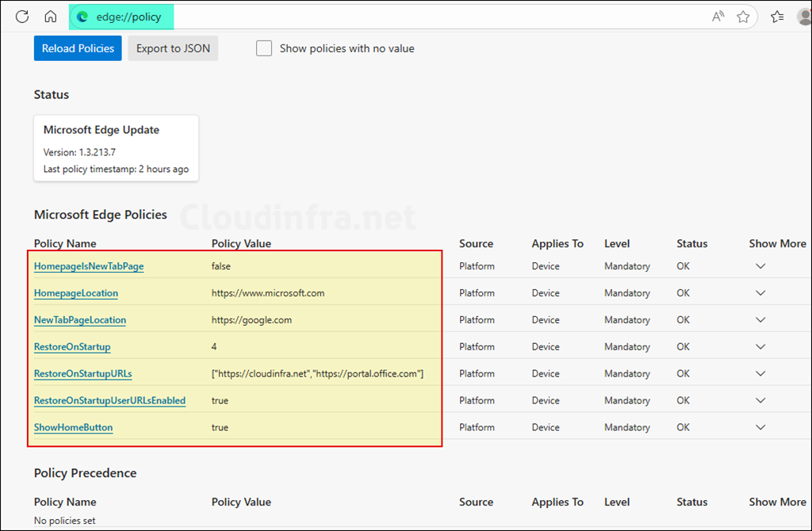Expand details for HomepageIsNewTabPage policy

point(760,265)
